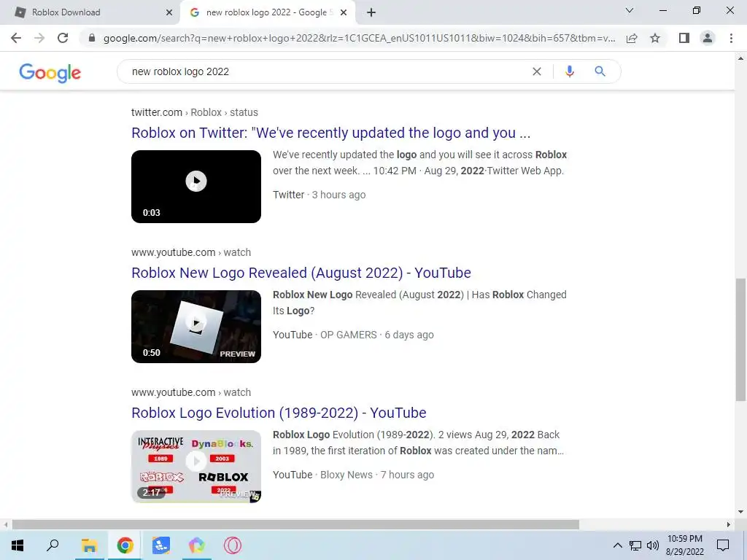
Task: Click into the Google search field
Action: tap(329, 71)
